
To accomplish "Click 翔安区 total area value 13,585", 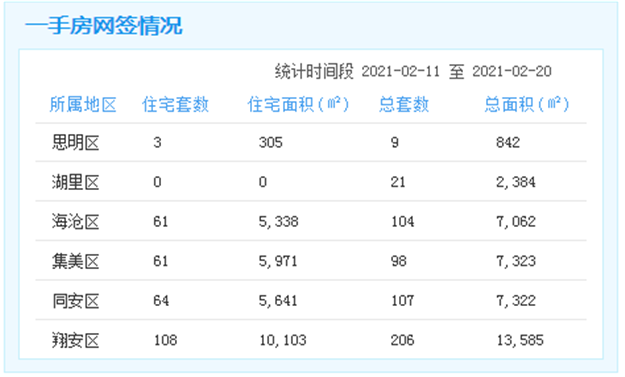I will (520, 340).
